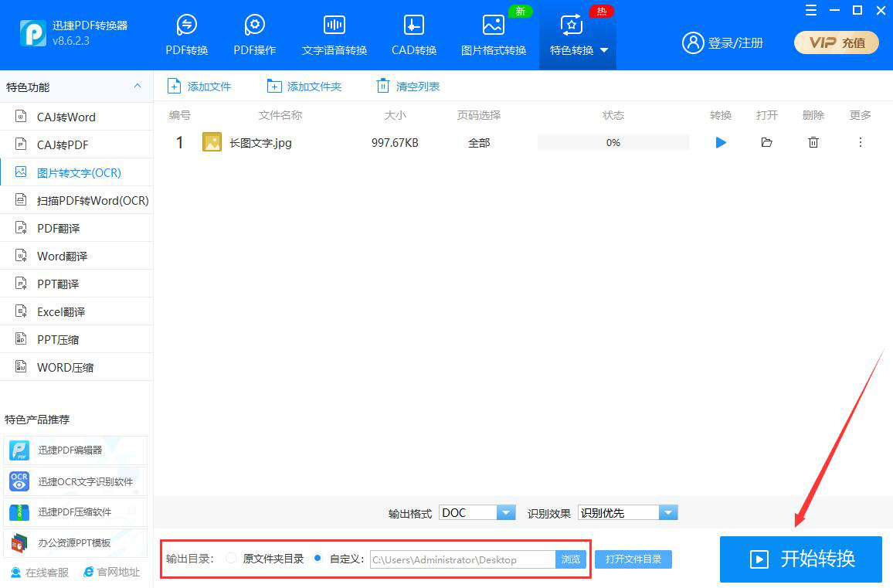Select CAJ转PDF in sidebar
Viewport: 893px width, 588px height.
point(76,144)
